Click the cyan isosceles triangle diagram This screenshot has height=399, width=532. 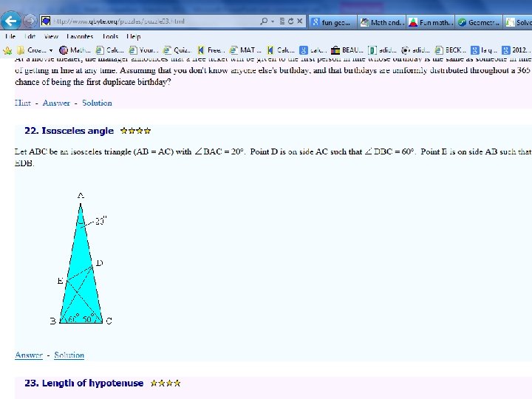pyautogui.click(x=81, y=263)
